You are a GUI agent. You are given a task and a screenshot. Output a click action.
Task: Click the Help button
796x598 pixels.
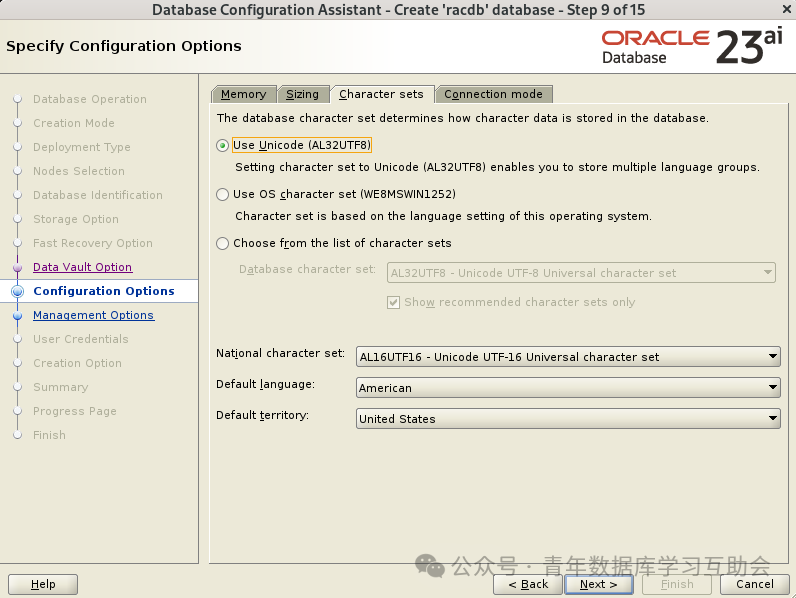pyautogui.click(x=43, y=584)
